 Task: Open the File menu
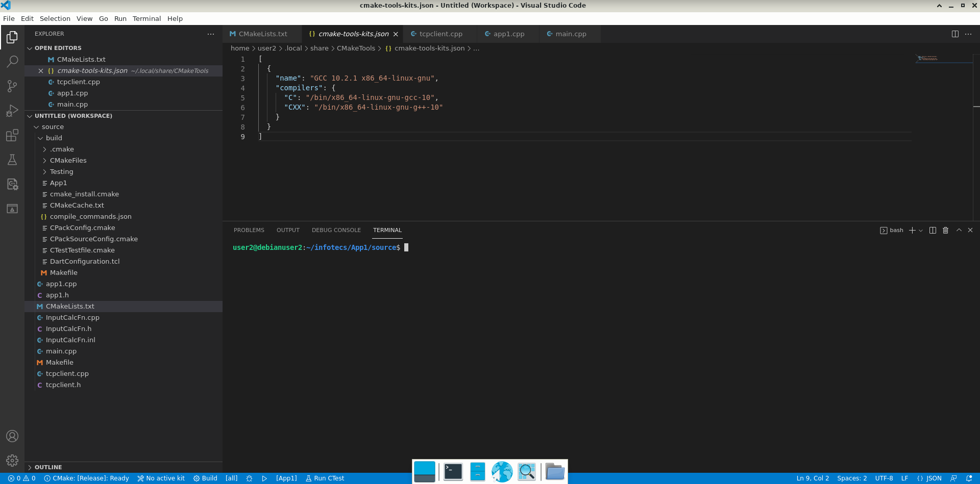[9, 18]
